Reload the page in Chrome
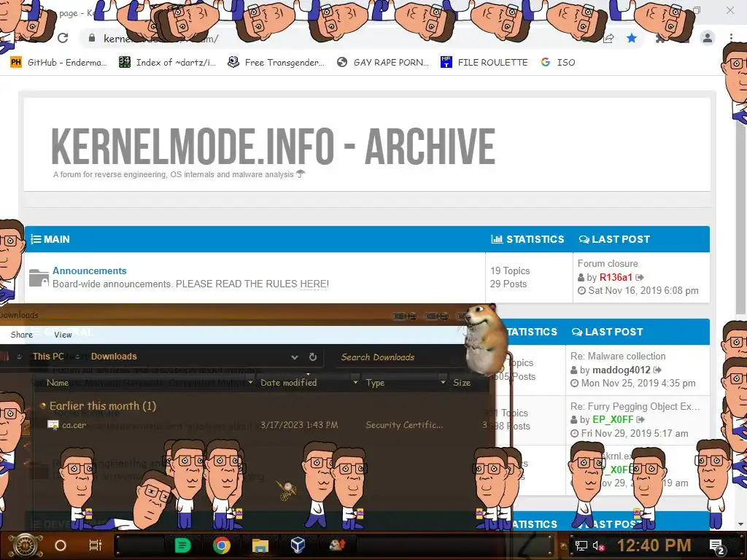The width and height of the screenshot is (747, 560). tap(63, 38)
